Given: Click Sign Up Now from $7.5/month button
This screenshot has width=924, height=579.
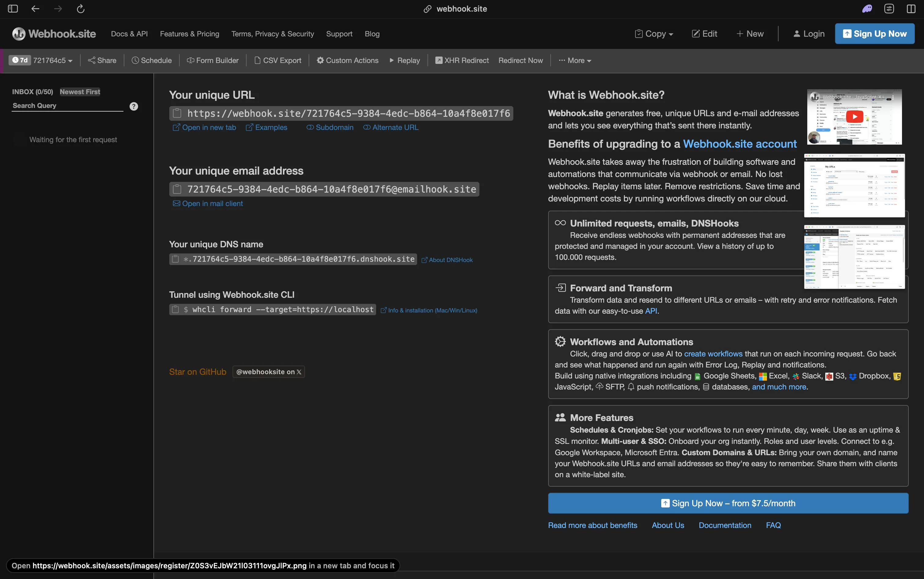Looking at the screenshot, I should [728, 503].
